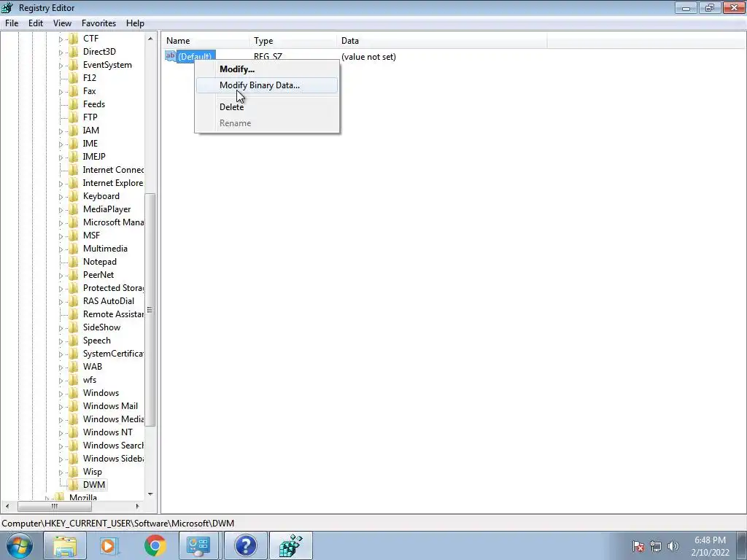Select the (Default) value entry
This screenshot has height=560, width=747.
[x=195, y=57]
